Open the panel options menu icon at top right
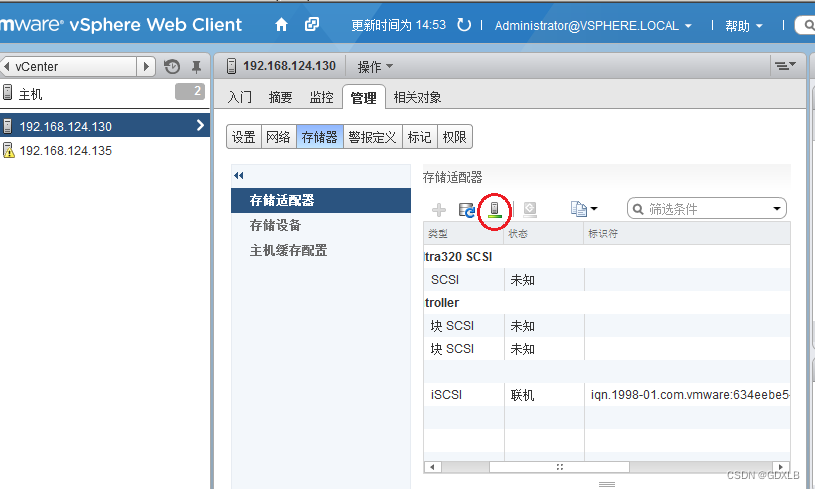815x489 pixels. [x=785, y=65]
